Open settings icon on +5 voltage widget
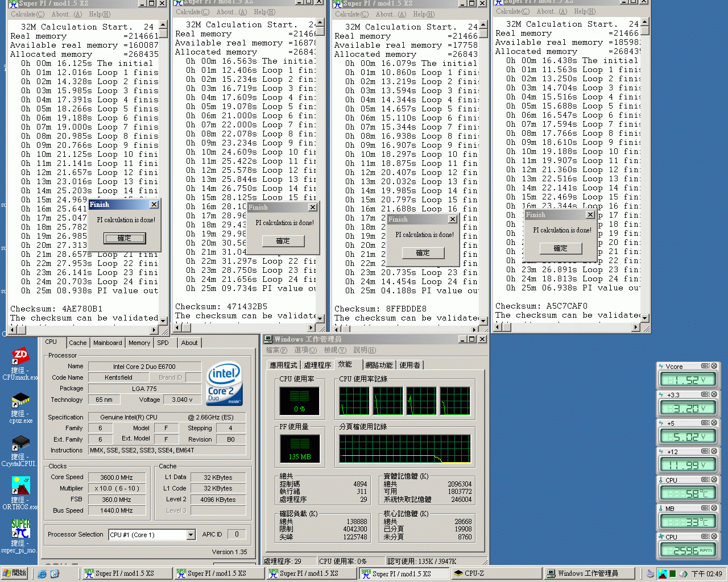This screenshot has width=728, height=582. click(705, 423)
